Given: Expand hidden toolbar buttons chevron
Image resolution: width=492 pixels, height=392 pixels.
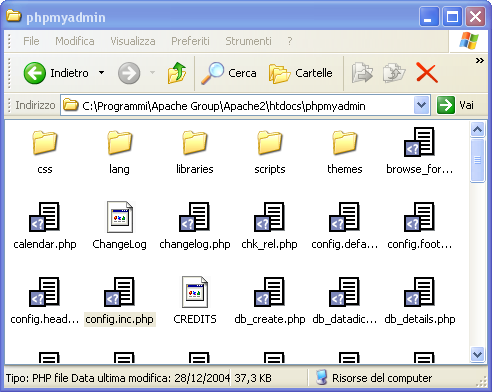Looking at the screenshot, I should (x=480, y=61).
